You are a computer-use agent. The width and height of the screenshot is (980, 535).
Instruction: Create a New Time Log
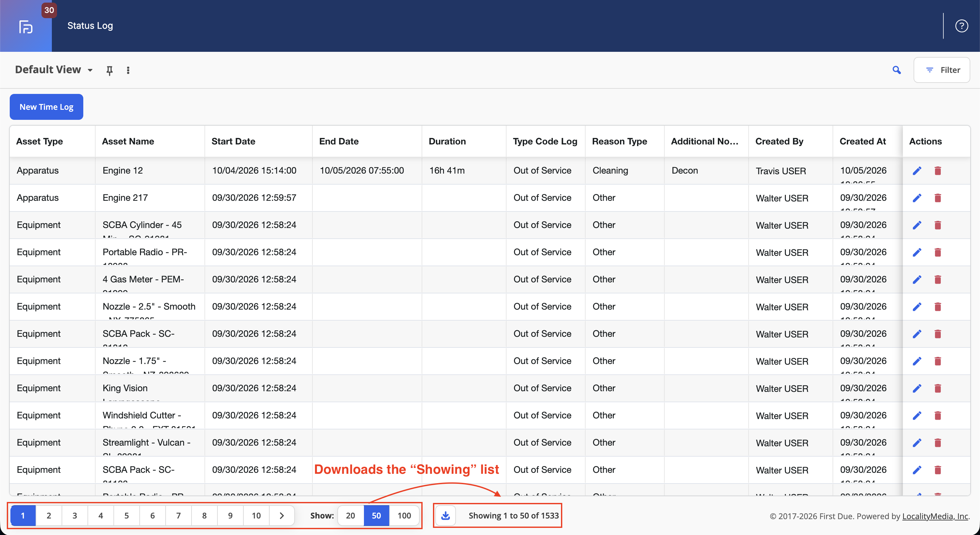click(x=46, y=107)
